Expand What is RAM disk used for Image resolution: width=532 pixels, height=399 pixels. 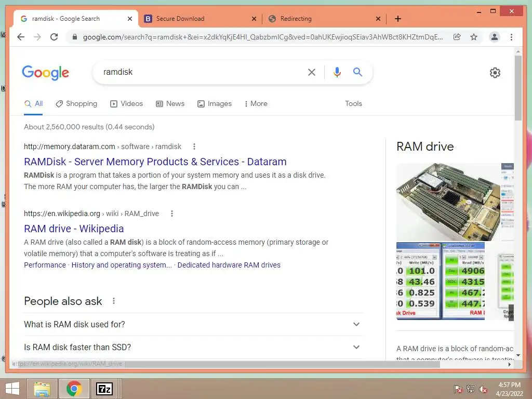point(192,324)
